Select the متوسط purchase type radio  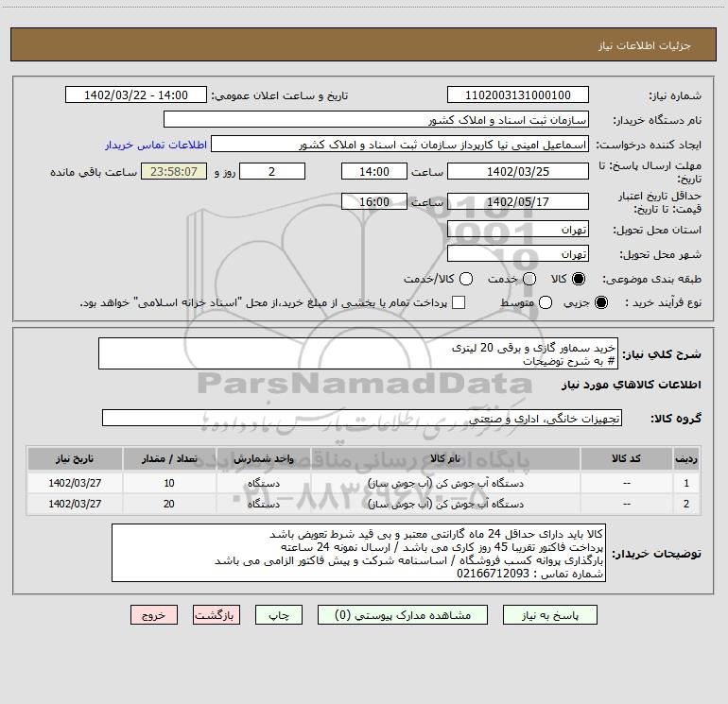(546, 302)
